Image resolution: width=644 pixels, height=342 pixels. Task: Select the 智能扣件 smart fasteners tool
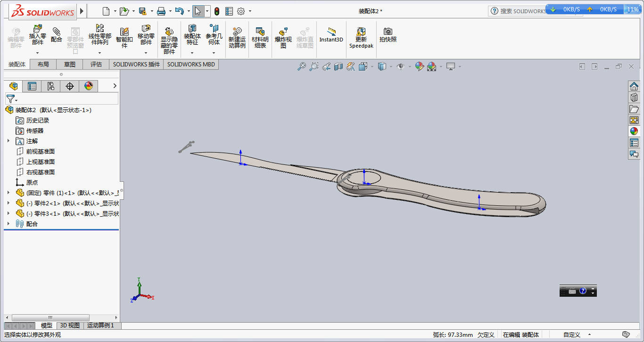click(124, 38)
